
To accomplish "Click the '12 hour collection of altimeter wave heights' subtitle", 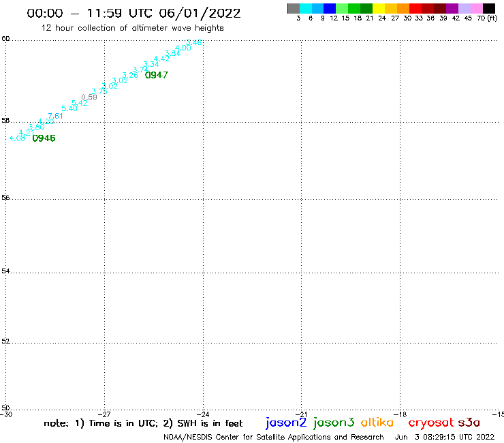I will (x=132, y=29).
